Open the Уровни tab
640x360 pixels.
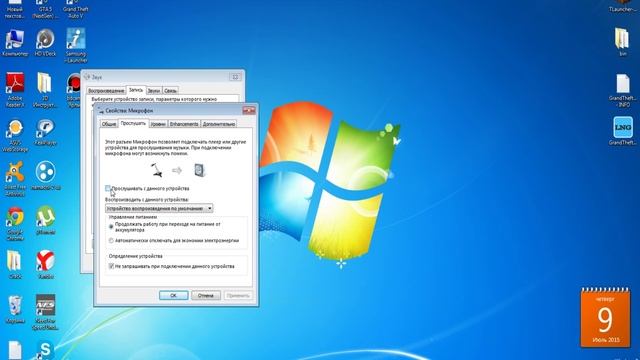[158, 124]
